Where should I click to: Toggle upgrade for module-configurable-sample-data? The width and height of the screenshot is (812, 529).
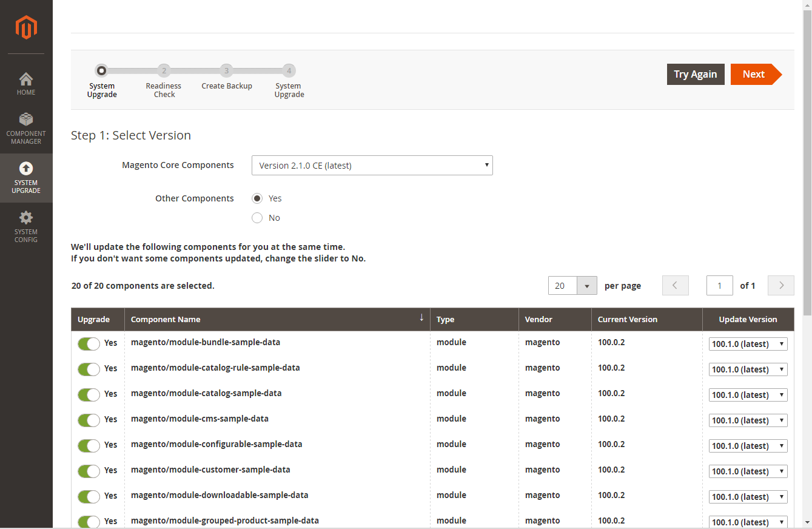(x=89, y=446)
